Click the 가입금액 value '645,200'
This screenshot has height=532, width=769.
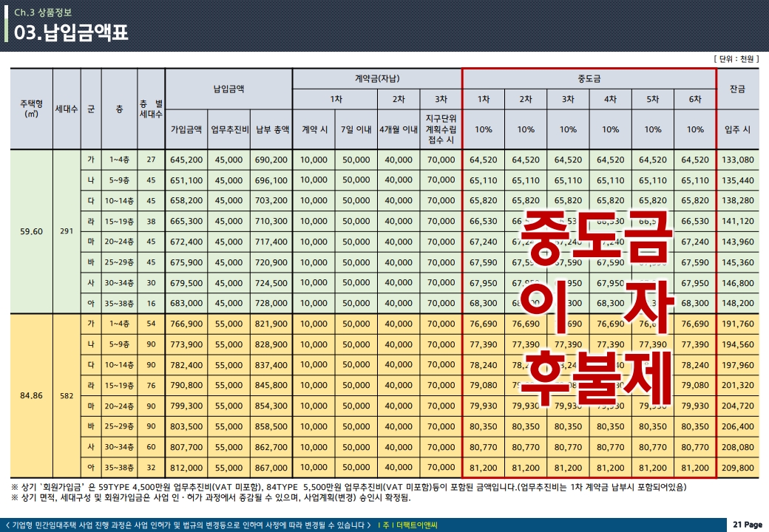pyautogui.click(x=186, y=160)
